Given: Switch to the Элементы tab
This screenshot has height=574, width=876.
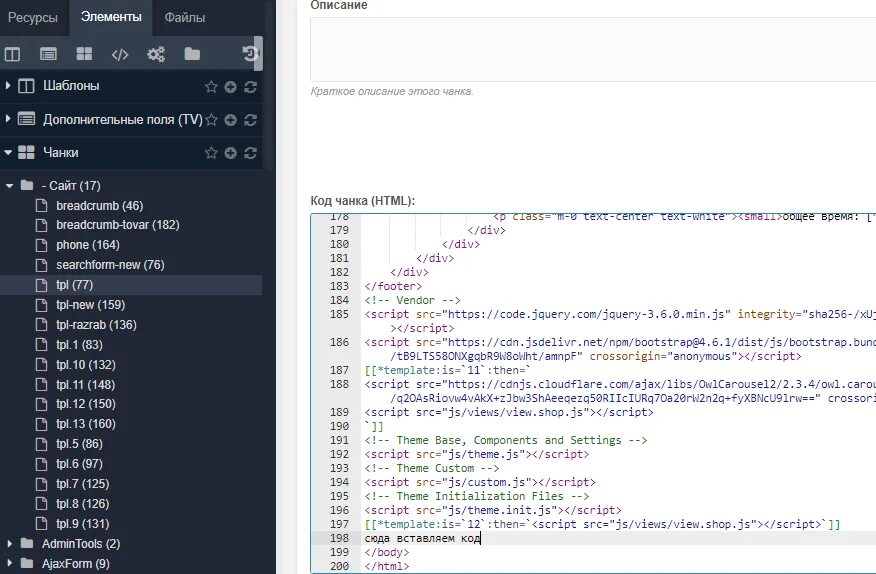Looking at the screenshot, I should coord(111,17).
